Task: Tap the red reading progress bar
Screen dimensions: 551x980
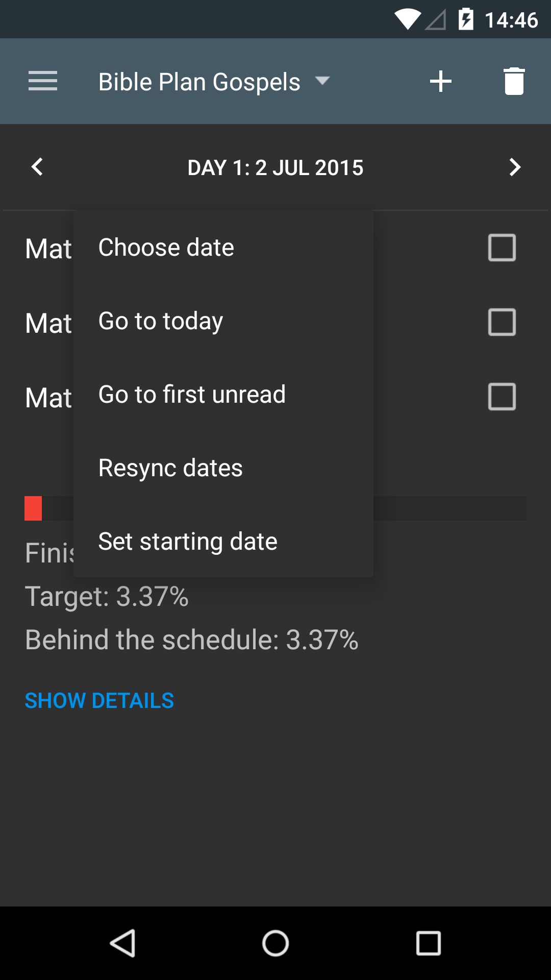Action: pyautogui.click(x=33, y=508)
